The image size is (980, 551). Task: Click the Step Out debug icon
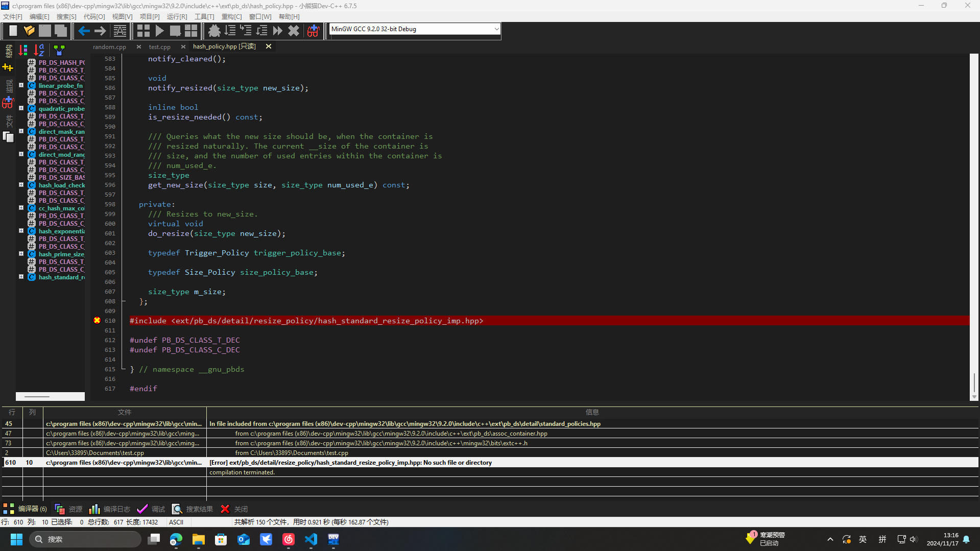[x=261, y=31]
